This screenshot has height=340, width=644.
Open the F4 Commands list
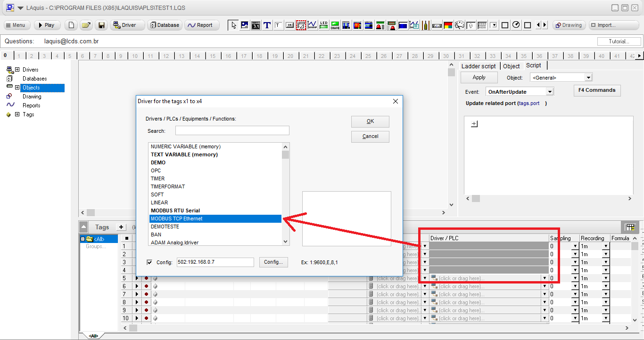pos(597,90)
